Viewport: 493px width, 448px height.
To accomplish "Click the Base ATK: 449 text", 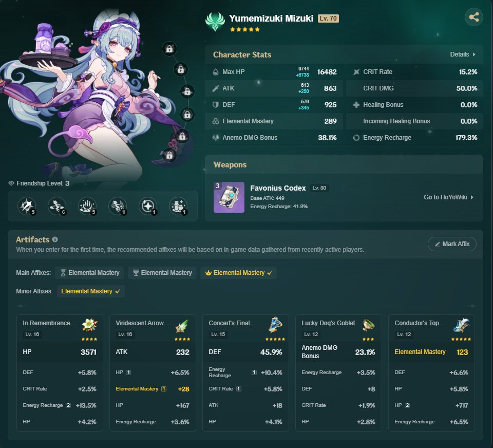I will point(267,198).
